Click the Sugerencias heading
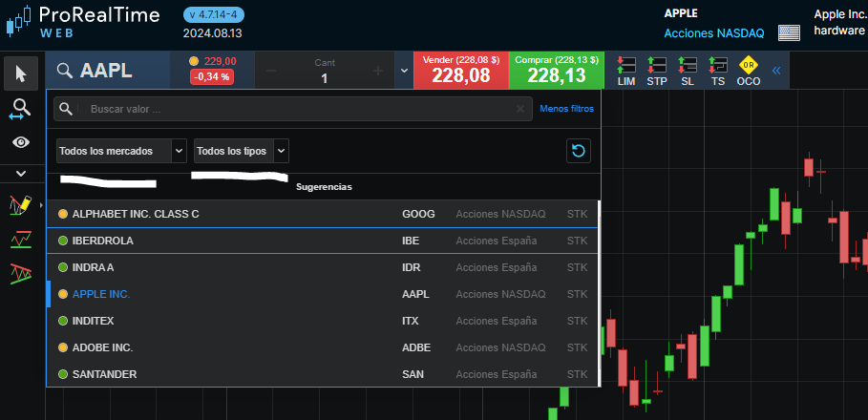Image resolution: width=868 pixels, height=420 pixels. (324, 187)
